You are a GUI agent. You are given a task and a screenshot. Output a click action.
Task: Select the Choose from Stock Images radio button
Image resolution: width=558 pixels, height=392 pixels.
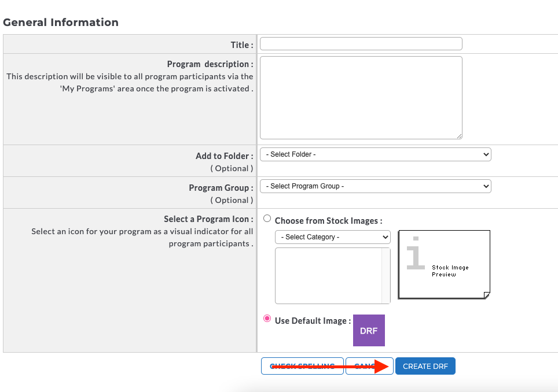(267, 218)
